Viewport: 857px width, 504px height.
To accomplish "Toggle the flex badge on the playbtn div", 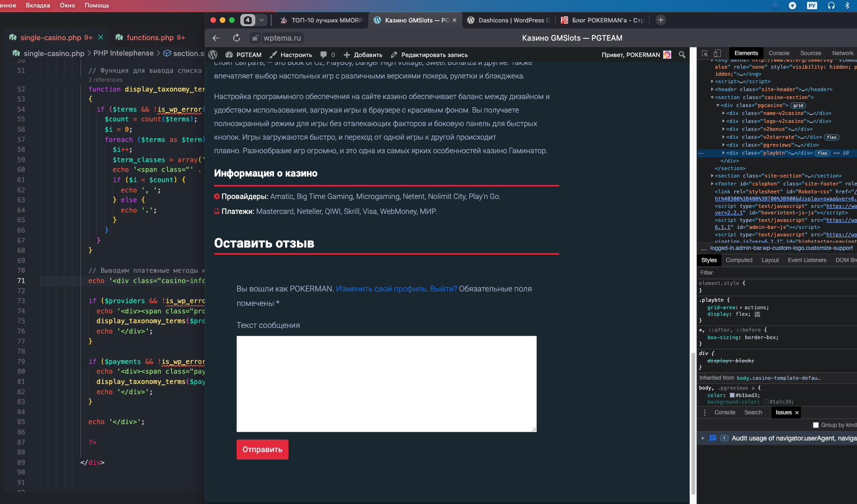I will point(822,153).
